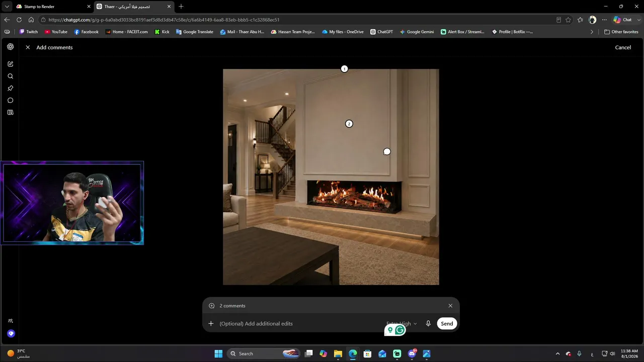Viewport: 644px width, 362px height.
Task: Click the purple gem icon in sidebar
Action: click(11, 333)
